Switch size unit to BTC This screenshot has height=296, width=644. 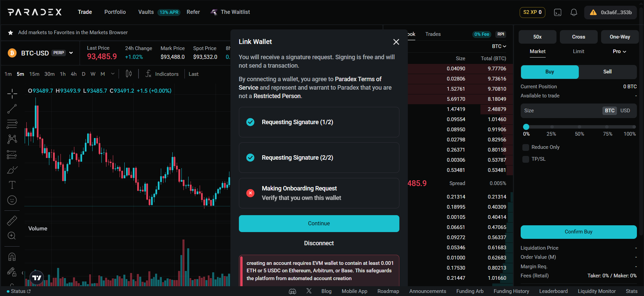[610, 111]
